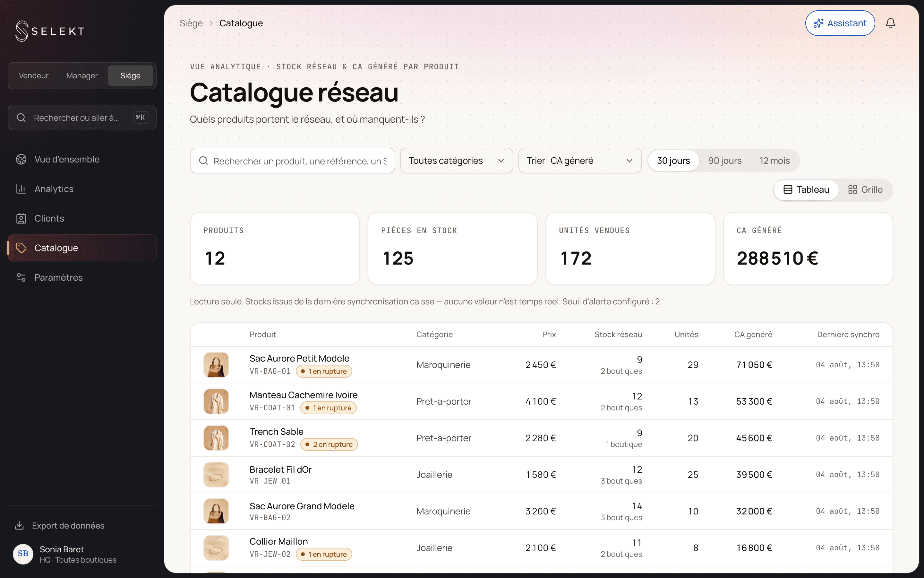
Task: Click the Paramètres sliders icon
Action: (x=21, y=277)
